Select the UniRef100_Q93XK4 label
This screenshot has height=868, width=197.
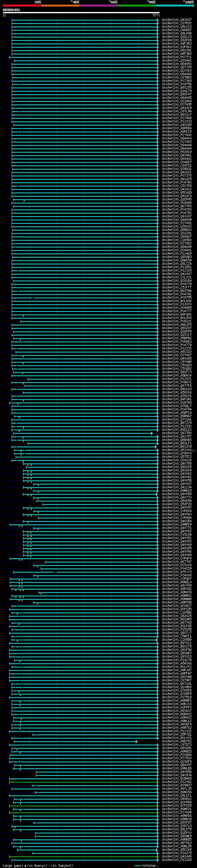176,470
